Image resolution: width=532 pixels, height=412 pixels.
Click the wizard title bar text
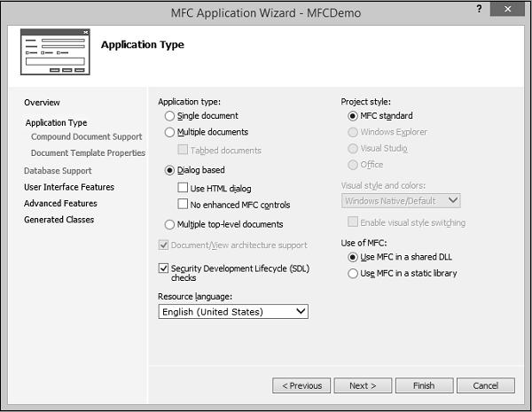(x=266, y=13)
